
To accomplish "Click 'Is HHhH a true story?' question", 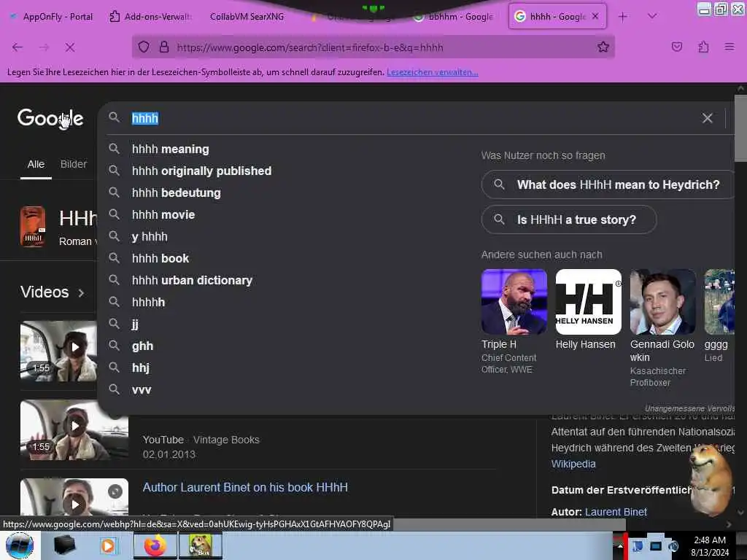I will [x=569, y=219].
